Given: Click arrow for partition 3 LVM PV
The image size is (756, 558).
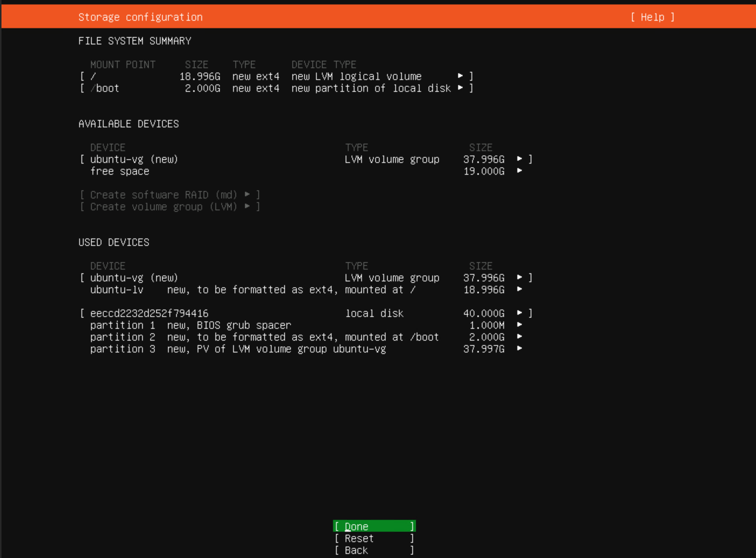Looking at the screenshot, I should 519,348.
